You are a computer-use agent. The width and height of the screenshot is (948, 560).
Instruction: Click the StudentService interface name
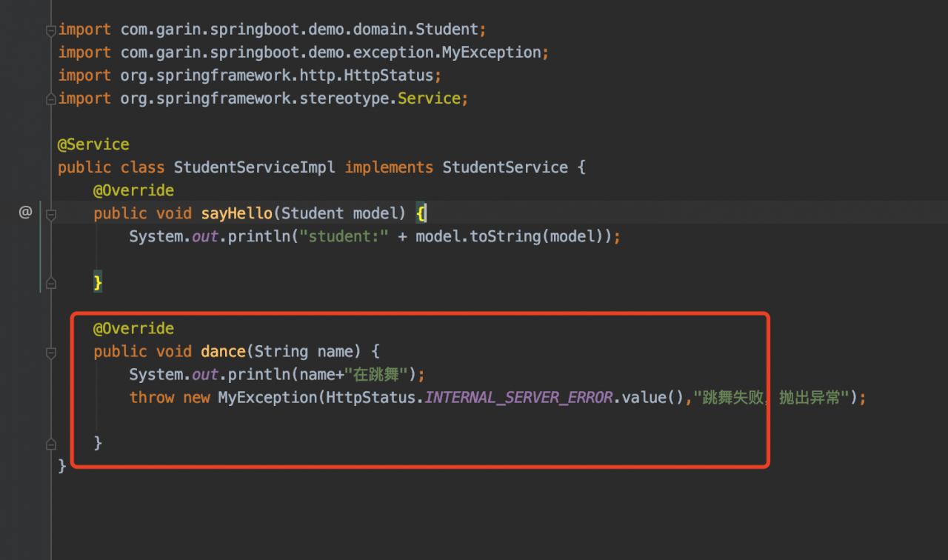[x=505, y=167]
